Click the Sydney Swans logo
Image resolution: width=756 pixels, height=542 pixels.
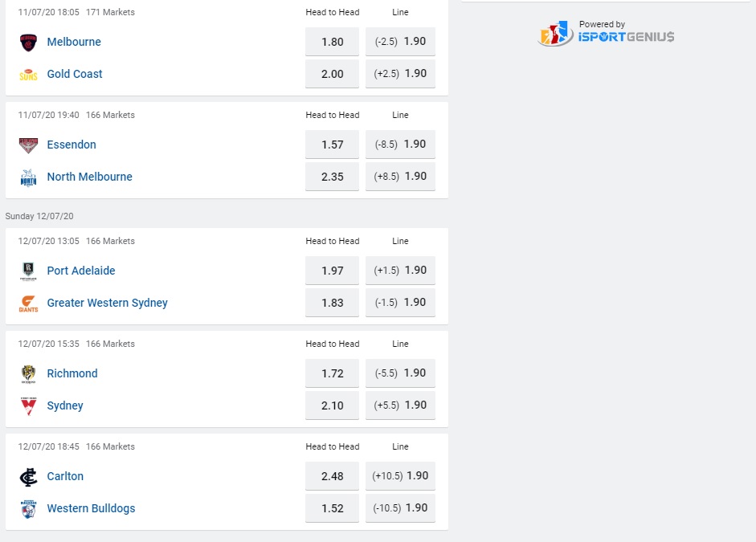click(x=28, y=406)
